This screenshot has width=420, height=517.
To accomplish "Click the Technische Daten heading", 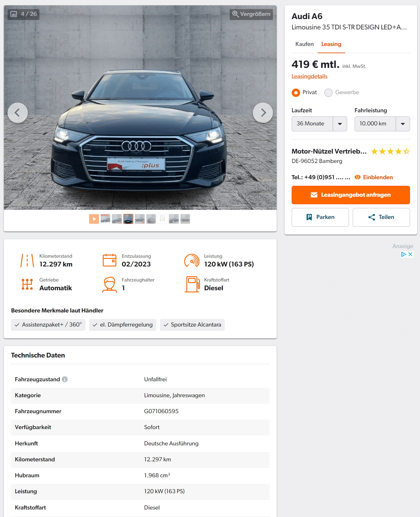I will tap(38, 355).
